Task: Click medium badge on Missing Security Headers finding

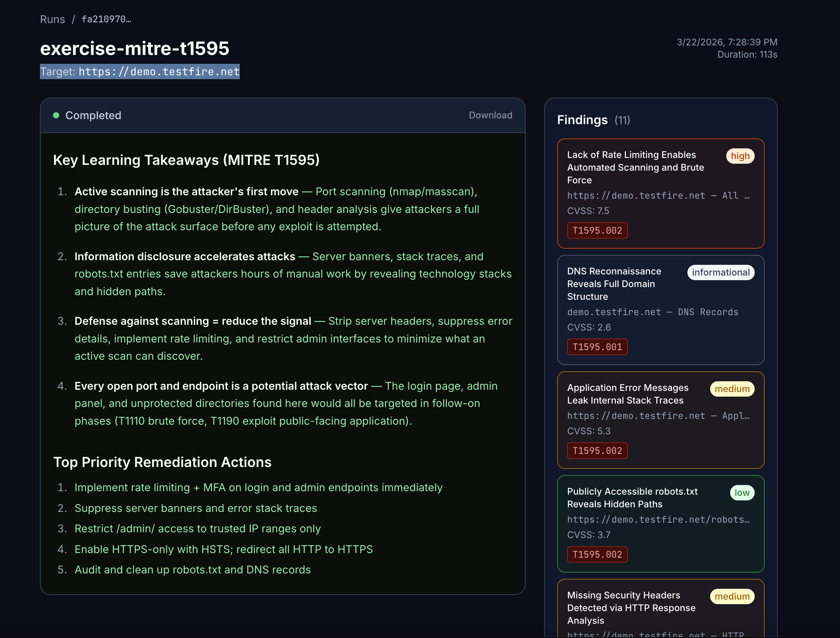Action: (732, 596)
